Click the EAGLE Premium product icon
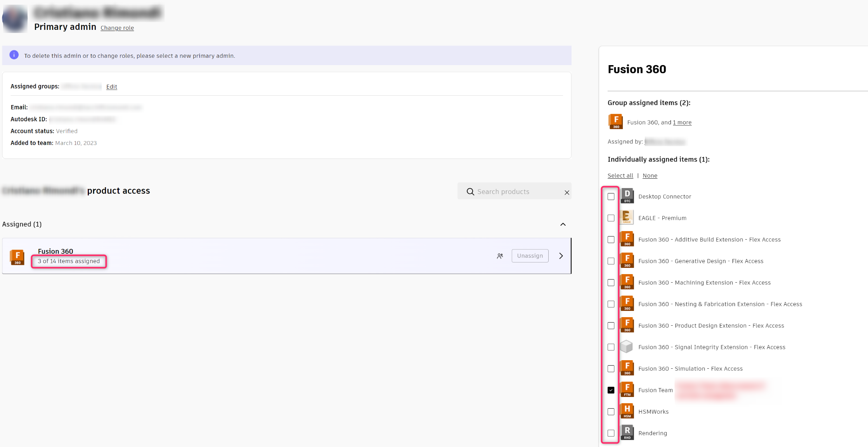Viewport: 868px width, 447px height. pyautogui.click(x=627, y=217)
